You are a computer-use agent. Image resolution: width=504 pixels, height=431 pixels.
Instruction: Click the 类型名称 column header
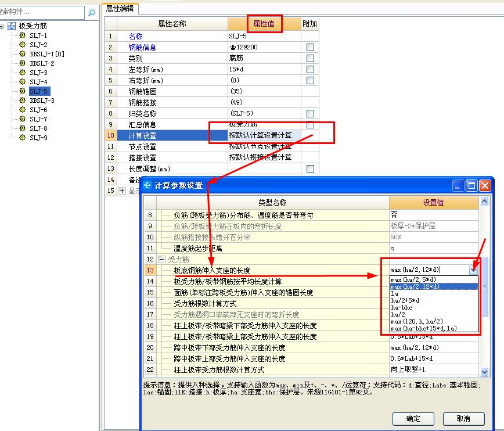tap(272, 202)
